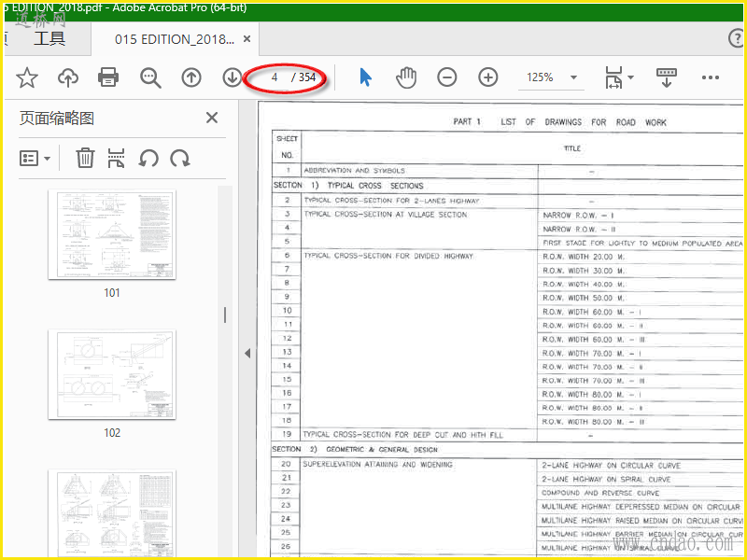Open the thumbnail panel options menu

(35, 158)
